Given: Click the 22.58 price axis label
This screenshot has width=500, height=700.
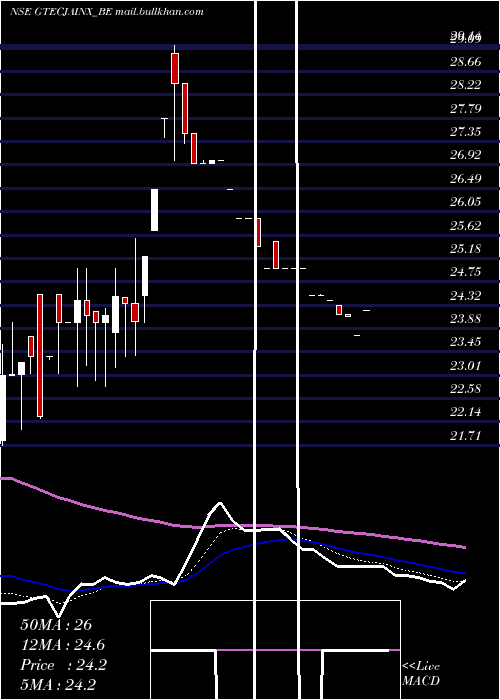Looking at the screenshot, I should [466, 389].
